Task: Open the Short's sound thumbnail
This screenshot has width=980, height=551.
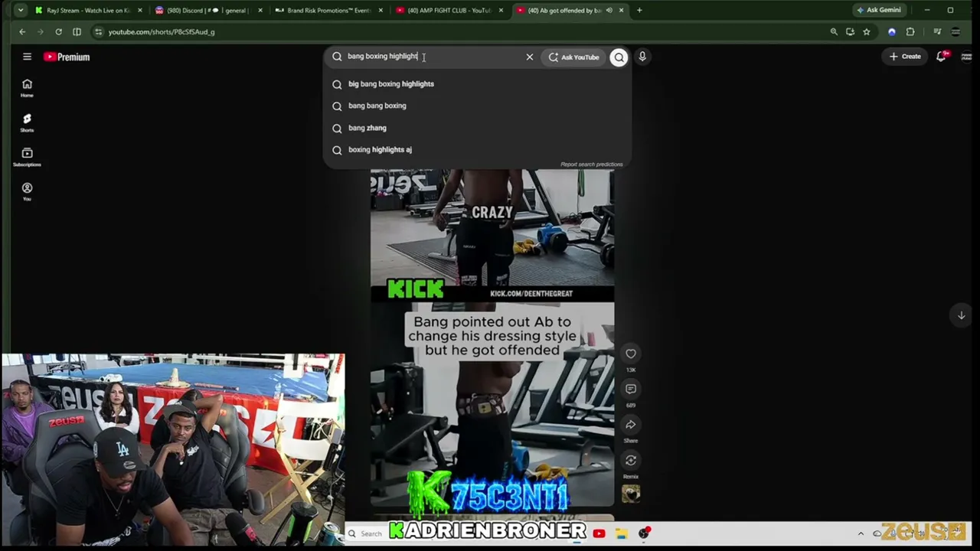Action: coord(631,494)
